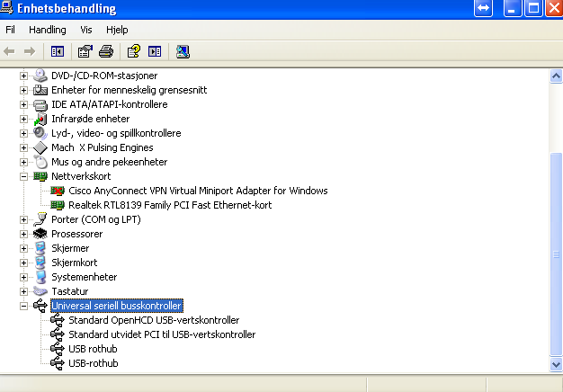Click the diamond icon for Mach X Pulsing Engines
This screenshot has width=563, height=392.
pos(40,147)
